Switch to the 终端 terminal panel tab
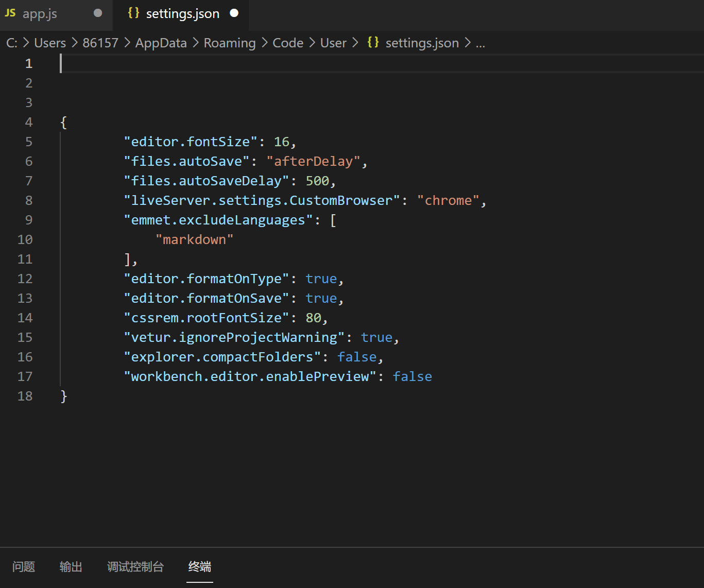The image size is (704, 588). click(199, 566)
